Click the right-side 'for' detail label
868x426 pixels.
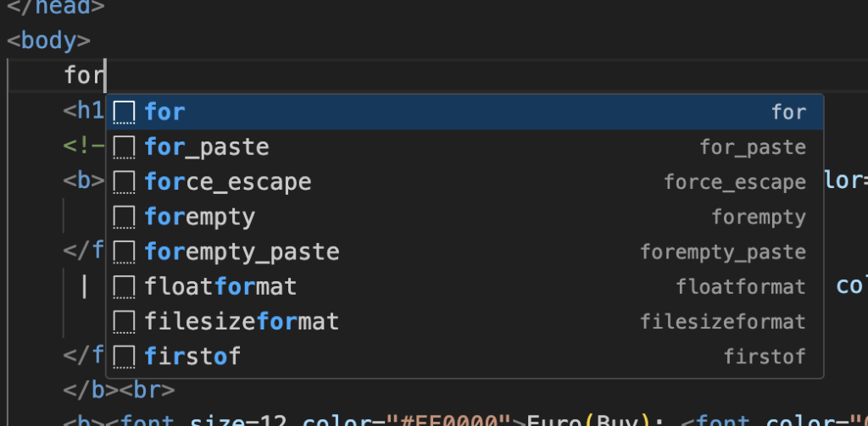point(788,112)
